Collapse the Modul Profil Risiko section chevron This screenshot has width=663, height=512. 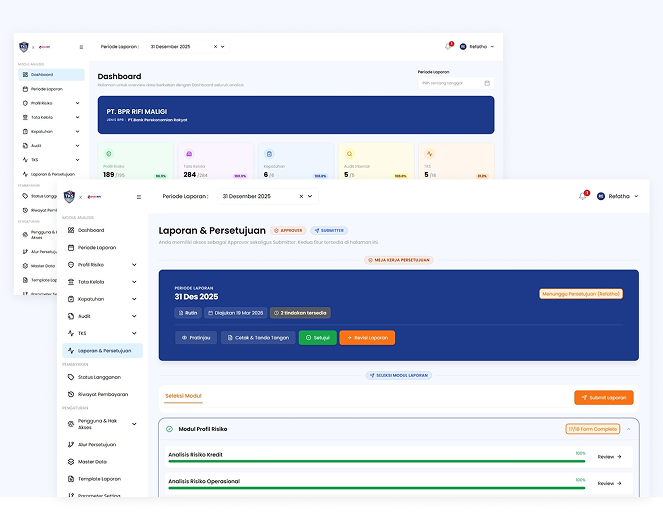[629, 429]
